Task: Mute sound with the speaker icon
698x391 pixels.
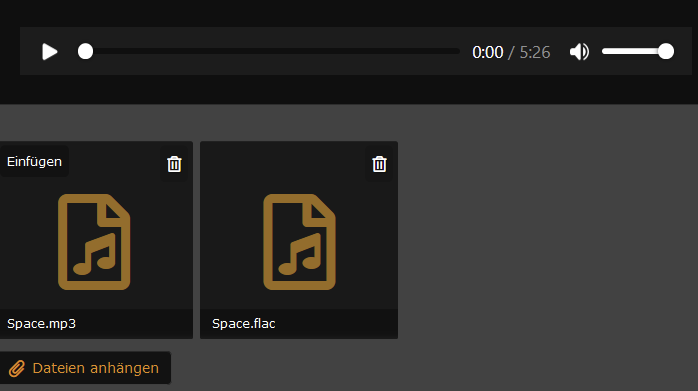Action: click(579, 52)
